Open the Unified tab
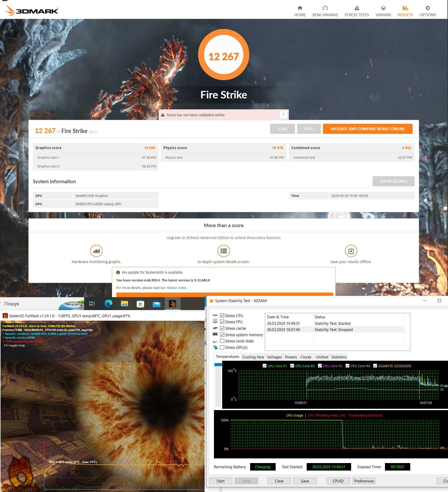This screenshot has width=448, height=492. point(322,357)
